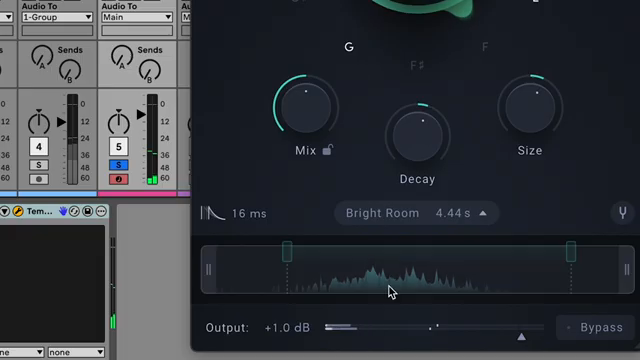Viewport: 640px width, 360px height.
Task: Click the 4.44 s decay time value
Action: pos(453,213)
